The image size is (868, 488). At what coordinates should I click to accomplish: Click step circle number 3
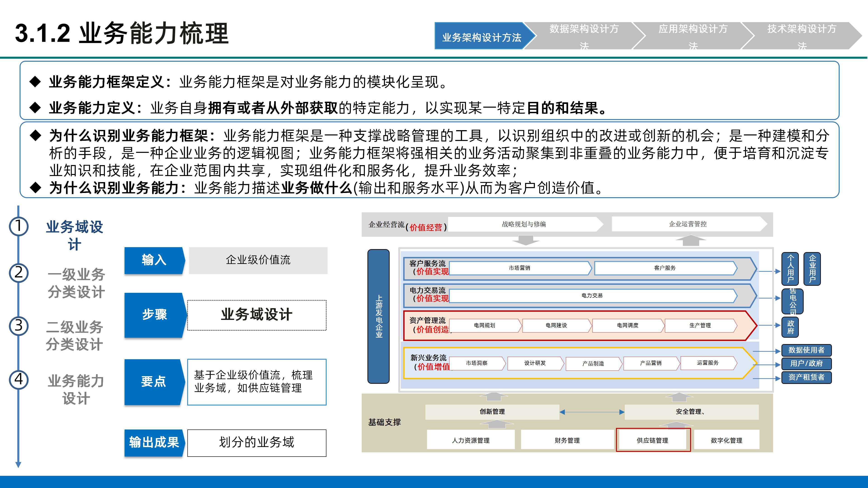19,326
